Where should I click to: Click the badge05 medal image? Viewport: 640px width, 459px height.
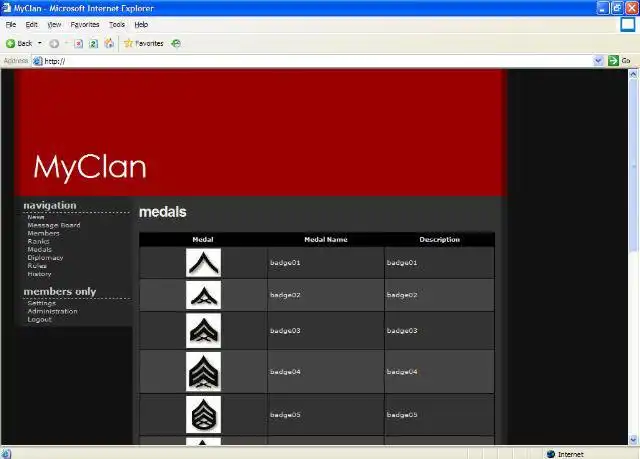[203, 415]
